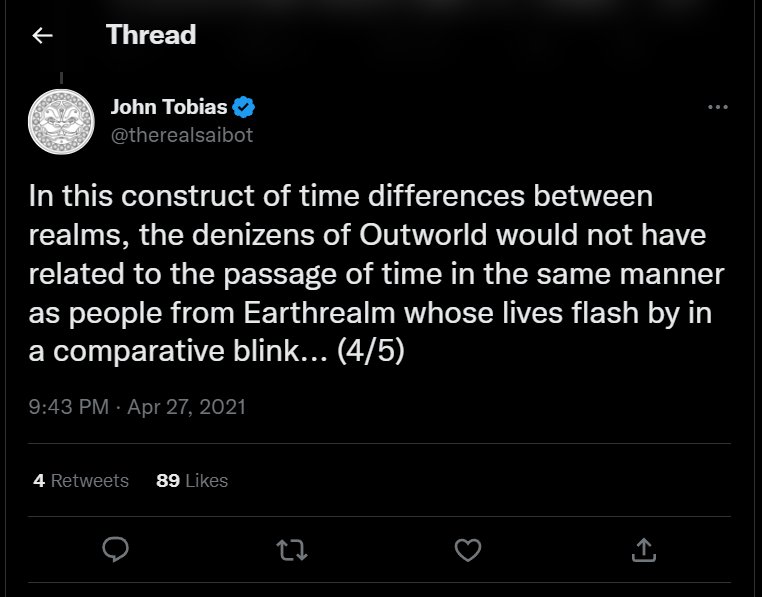Viewport: 762px width, 597px height.
Task: Like the tweet with the heart icon
Action: (x=467, y=549)
